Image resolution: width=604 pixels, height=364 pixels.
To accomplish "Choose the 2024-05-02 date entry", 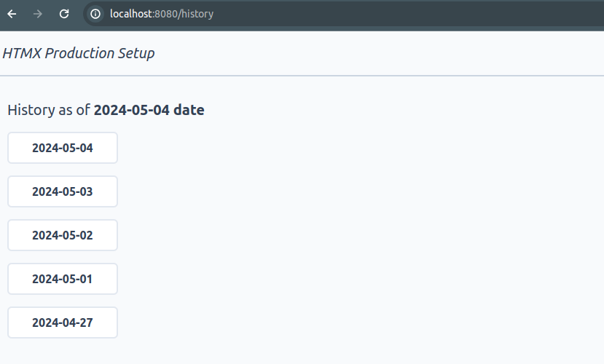I will click(x=63, y=235).
